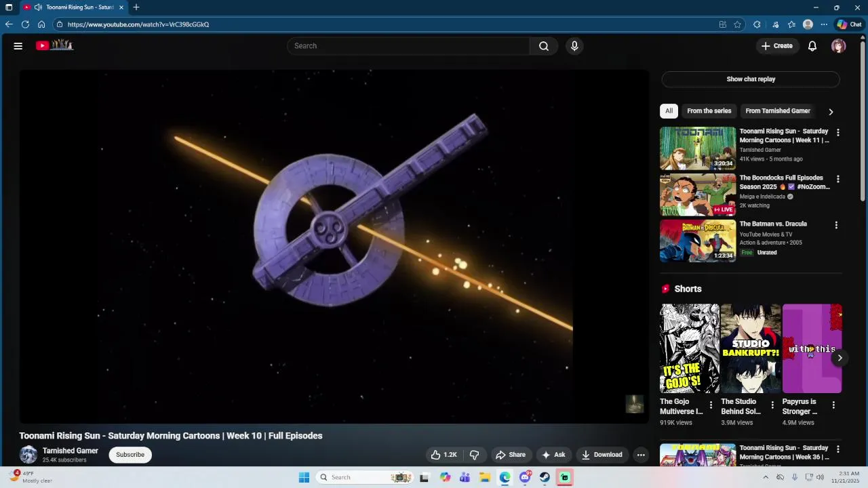Open File Explorer from the taskbar
Viewport: 868px width, 488px height.
(x=485, y=477)
